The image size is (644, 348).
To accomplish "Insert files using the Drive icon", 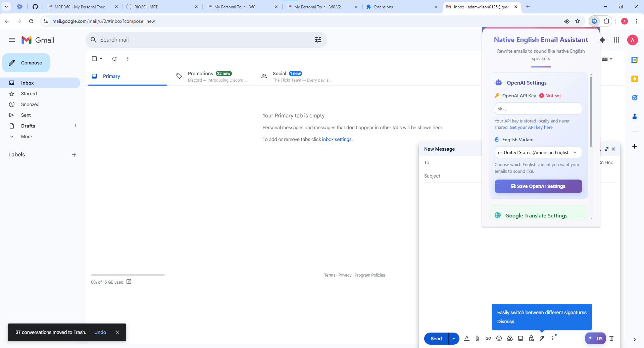I will (x=510, y=338).
